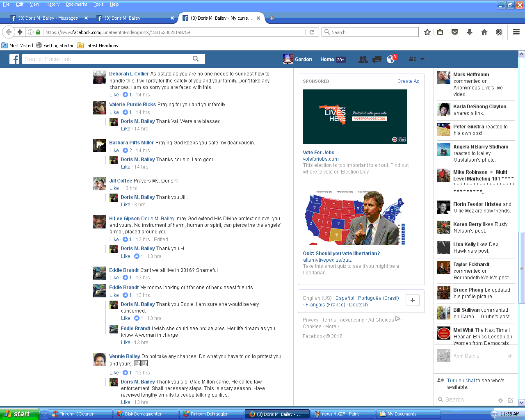The height and width of the screenshot is (420, 525).
Task: Like Deborah L Collier's comment
Action: click(x=114, y=95)
